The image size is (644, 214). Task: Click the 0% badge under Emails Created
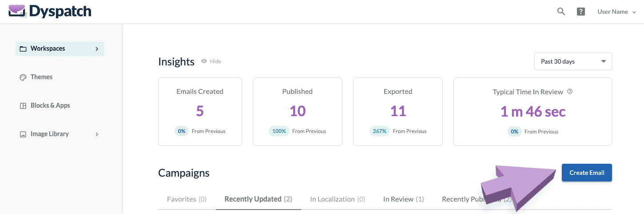[181, 131]
